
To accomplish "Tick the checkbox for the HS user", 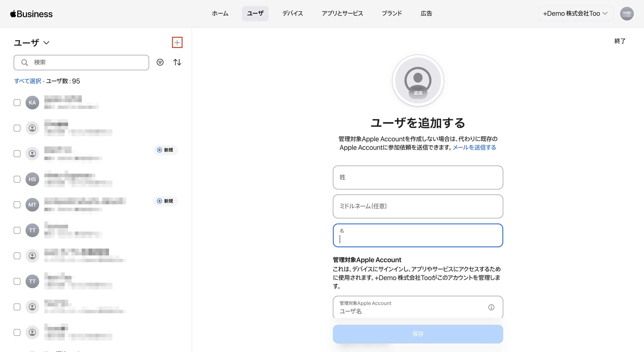I will (17, 179).
